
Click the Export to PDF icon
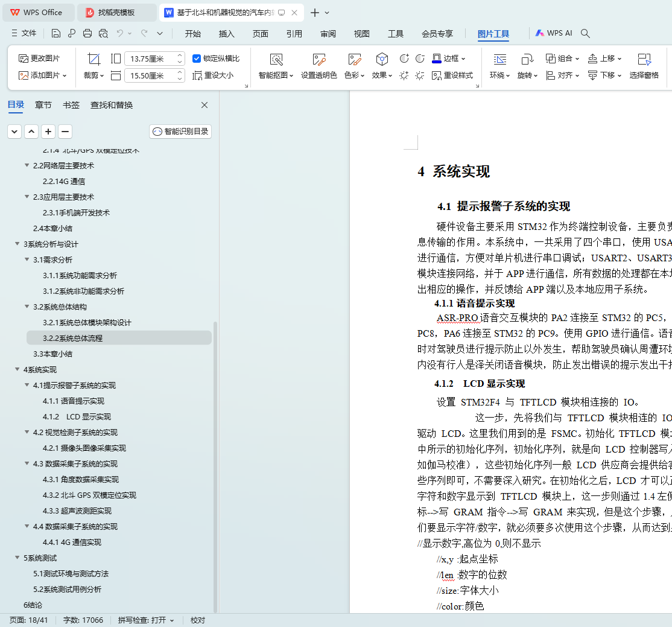(x=72, y=33)
